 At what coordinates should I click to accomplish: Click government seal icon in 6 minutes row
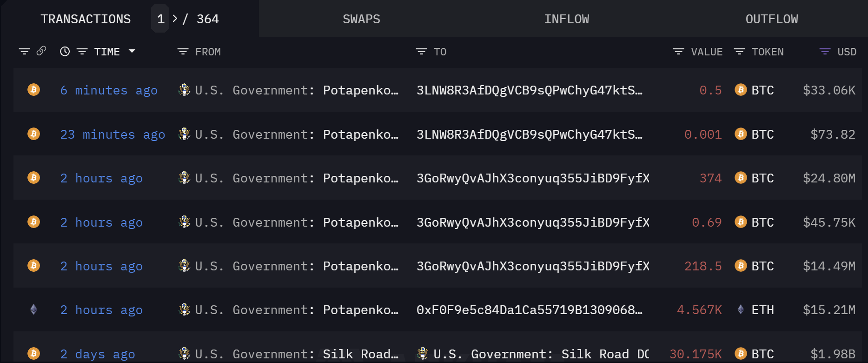point(184,89)
